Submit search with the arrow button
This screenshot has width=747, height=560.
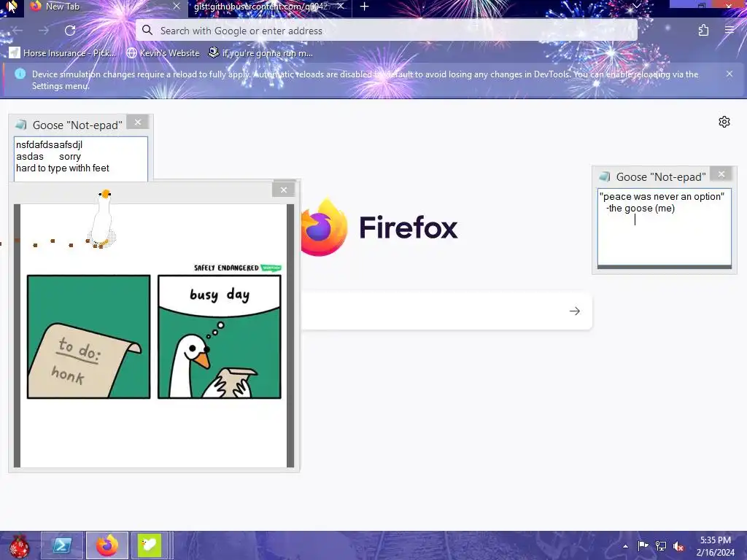[x=575, y=311]
